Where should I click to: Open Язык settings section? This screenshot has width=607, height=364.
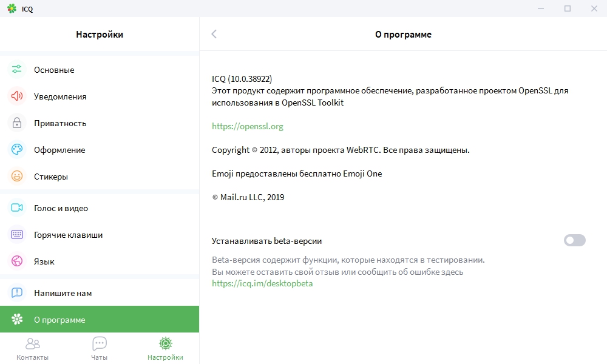[x=100, y=261]
